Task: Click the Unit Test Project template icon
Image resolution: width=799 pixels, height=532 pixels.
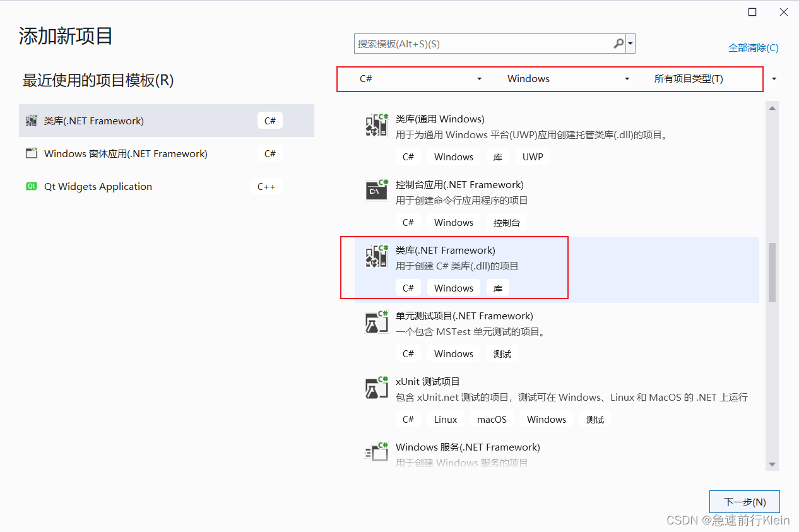Action: point(377,321)
